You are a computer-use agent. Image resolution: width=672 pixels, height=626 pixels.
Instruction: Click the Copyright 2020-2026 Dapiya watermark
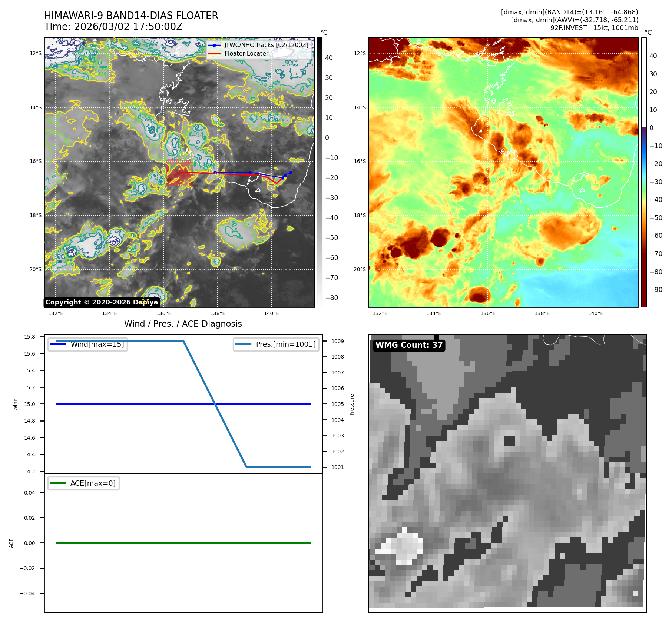(102, 302)
